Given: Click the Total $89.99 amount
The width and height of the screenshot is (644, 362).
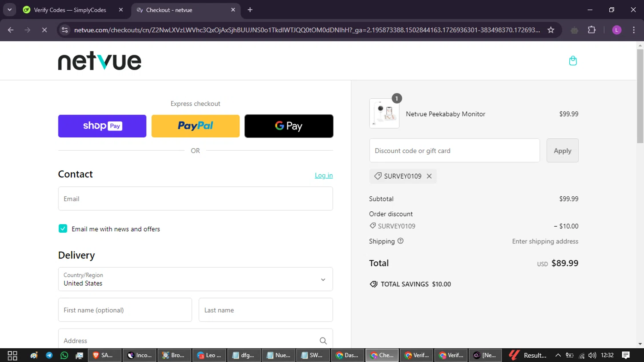Looking at the screenshot, I should coord(565,263).
